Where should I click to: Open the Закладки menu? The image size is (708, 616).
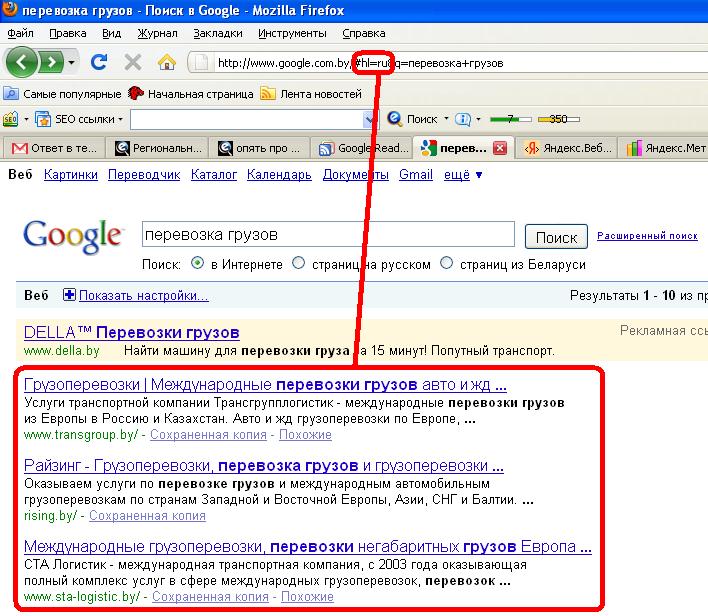click(218, 33)
